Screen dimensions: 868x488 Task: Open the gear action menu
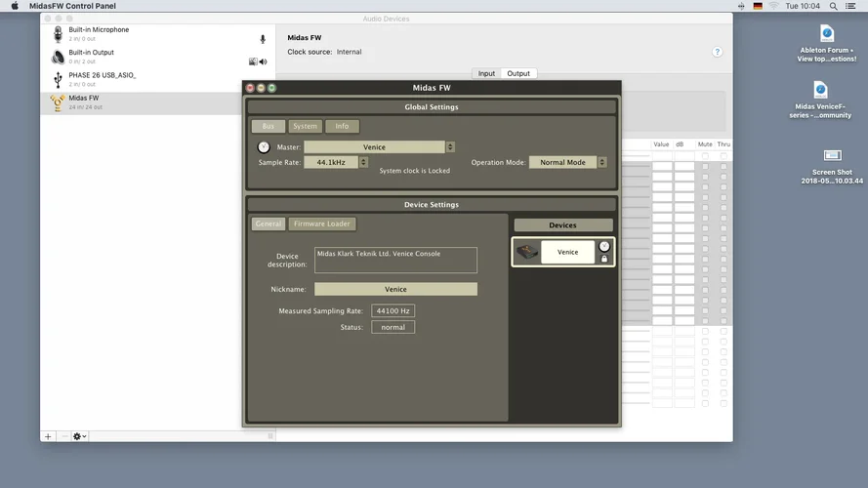80,436
